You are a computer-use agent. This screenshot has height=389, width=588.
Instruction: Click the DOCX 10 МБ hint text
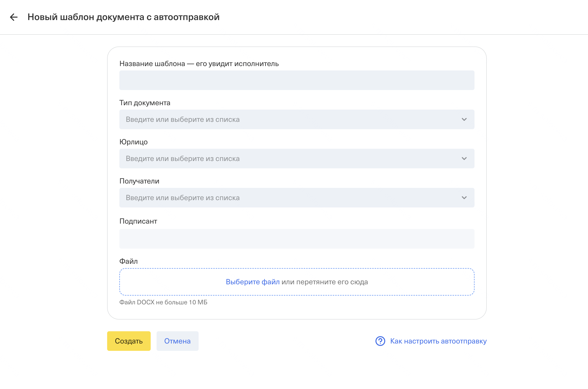(x=163, y=302)
